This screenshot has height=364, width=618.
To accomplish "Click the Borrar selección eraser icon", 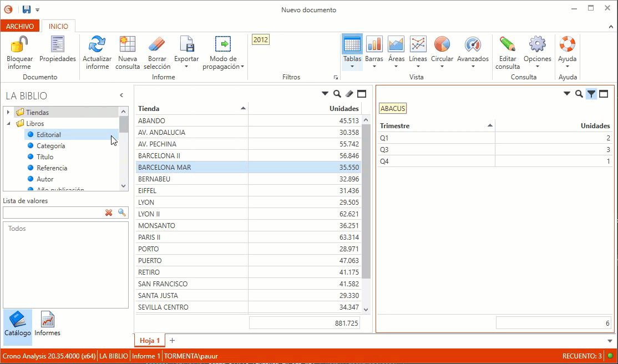I will coord(157,44).
